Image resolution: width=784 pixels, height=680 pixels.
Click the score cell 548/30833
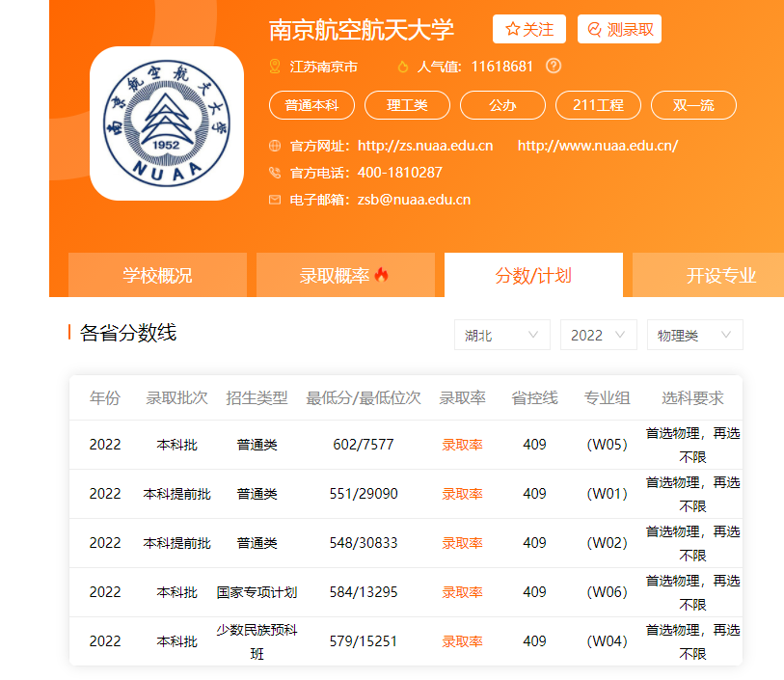tap(364, 543)
